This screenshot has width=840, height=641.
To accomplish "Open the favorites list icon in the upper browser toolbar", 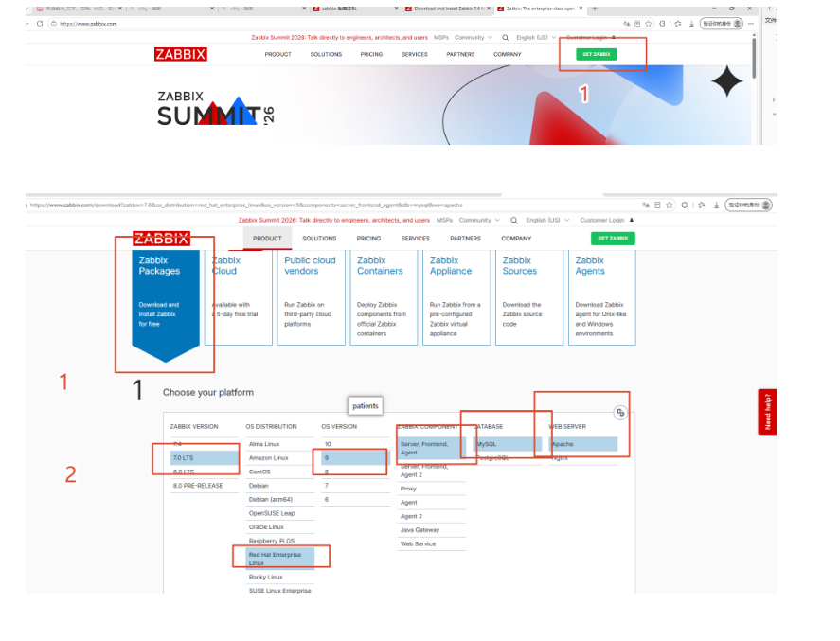I will coord(678,24).
